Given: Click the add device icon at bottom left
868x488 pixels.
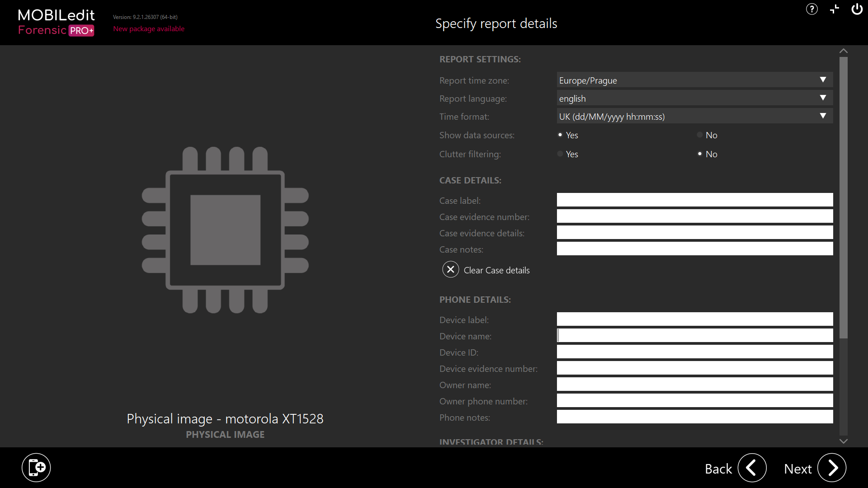Looking at the screenshot, I should pos(36,467).
